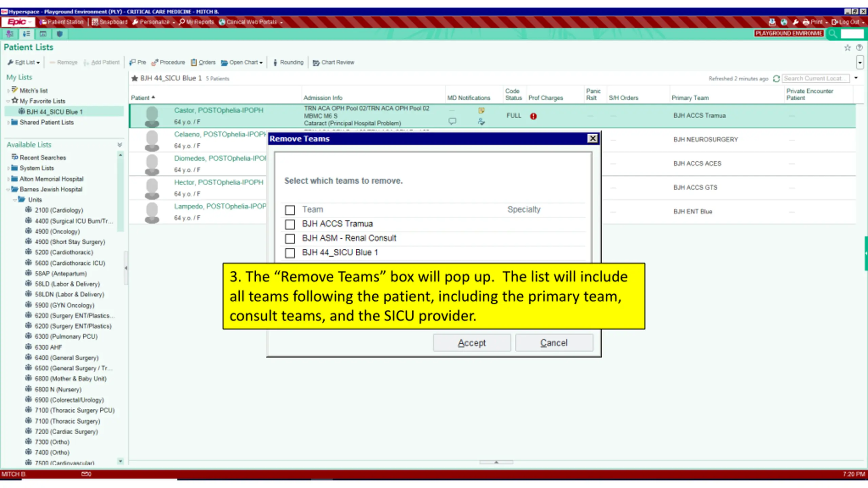868x488 pixels.
Task: Select BJH 44_SICU Blue 1 in My Lists
Action: click(x=54, y=112)
